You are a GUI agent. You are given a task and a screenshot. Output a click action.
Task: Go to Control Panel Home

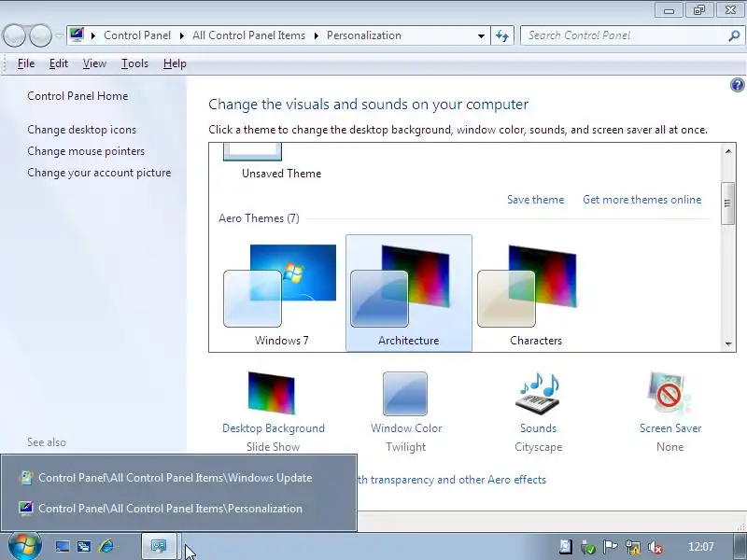coord(78,96)
